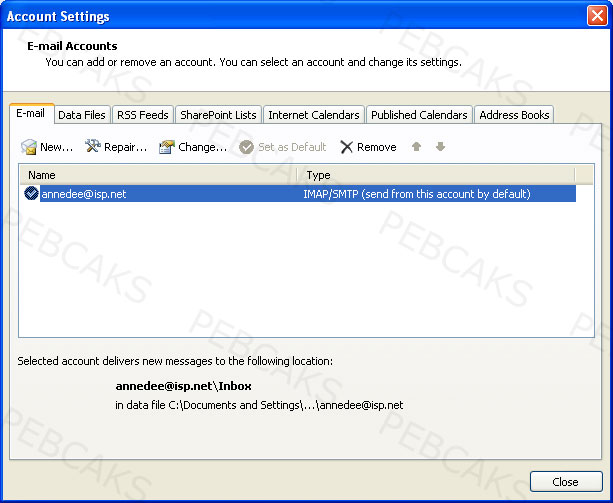
Task: Sort accounts by the Name column header
Action: [x=158, y=175]
